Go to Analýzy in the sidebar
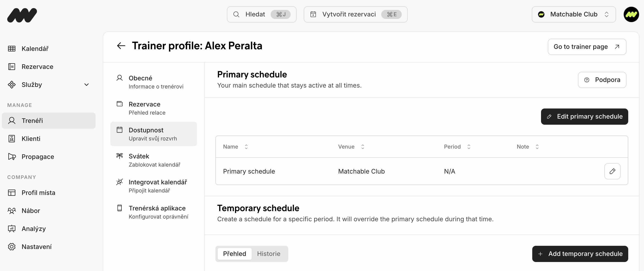The image size is (644, 271). click(x=34, y=229)
